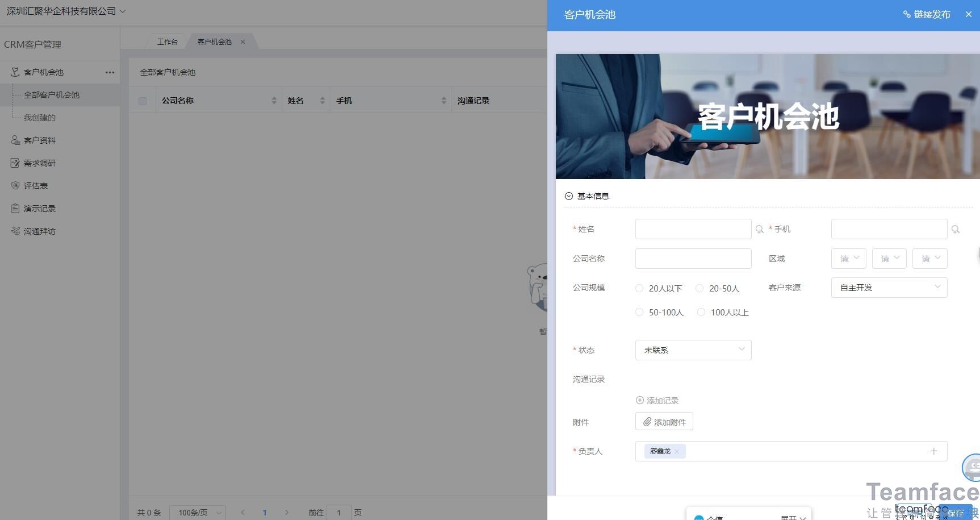Select 演示记录 in the sidebar

(40, 208)
